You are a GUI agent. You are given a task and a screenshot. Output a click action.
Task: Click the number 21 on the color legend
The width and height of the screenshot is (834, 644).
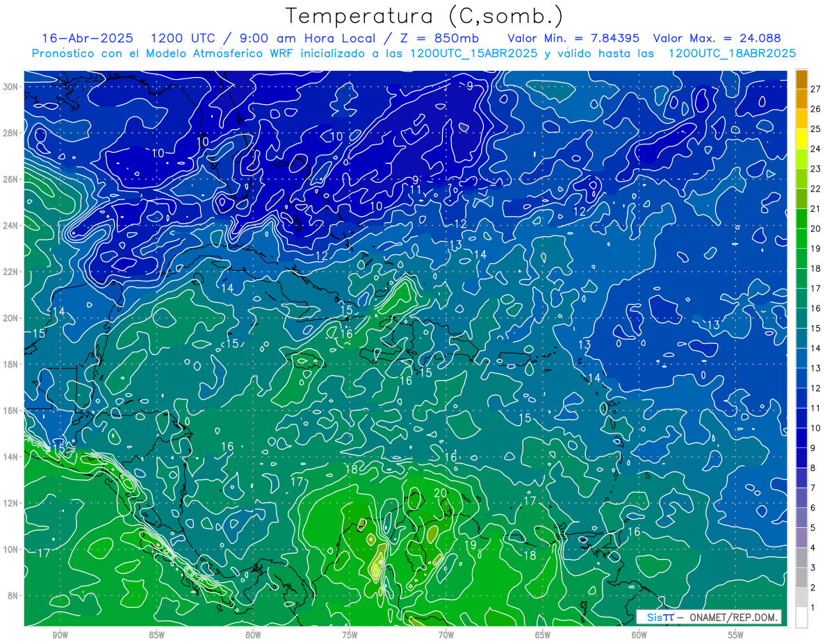click(x=816, y=208)
